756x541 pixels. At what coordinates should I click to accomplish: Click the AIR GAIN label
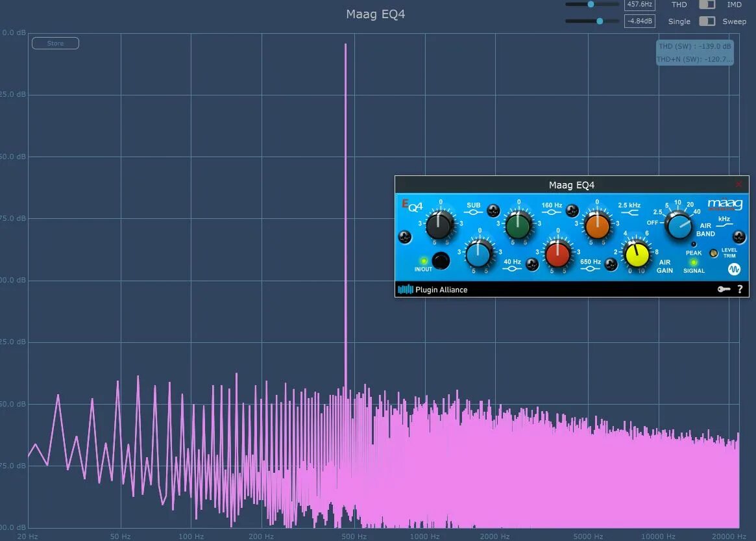click(x=665, y=266)
